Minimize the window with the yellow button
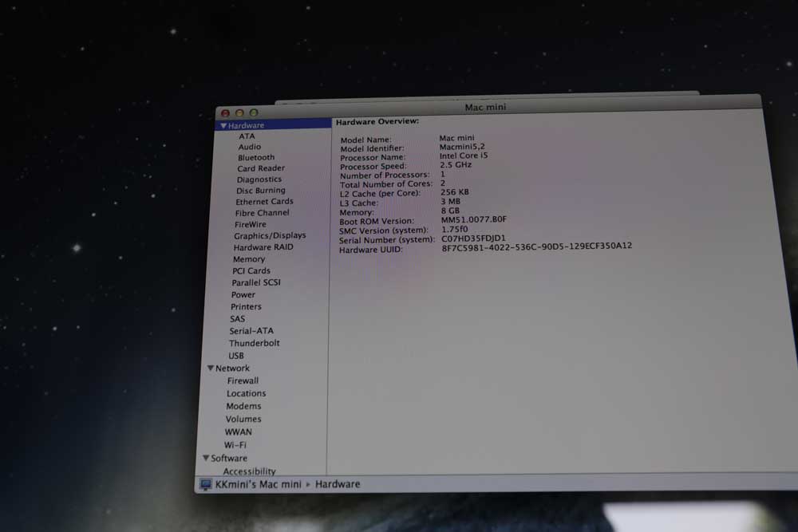The image size is (798, 532). click(239, 113)
